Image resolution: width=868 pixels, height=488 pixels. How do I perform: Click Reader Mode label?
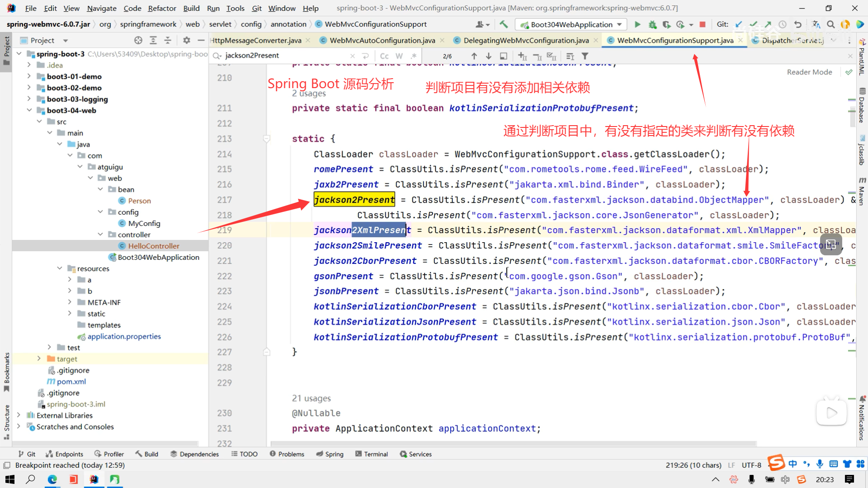point(809,72)
